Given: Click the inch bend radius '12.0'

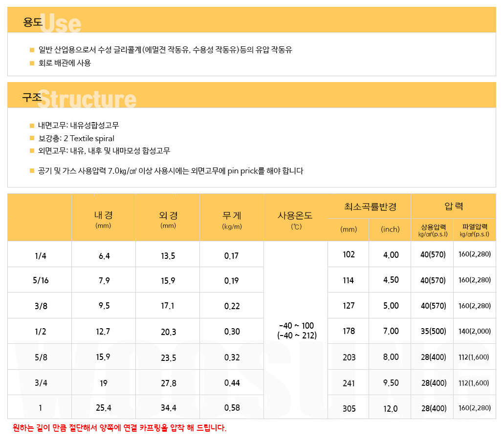Looking at the screenshot, I should (390, 409).
